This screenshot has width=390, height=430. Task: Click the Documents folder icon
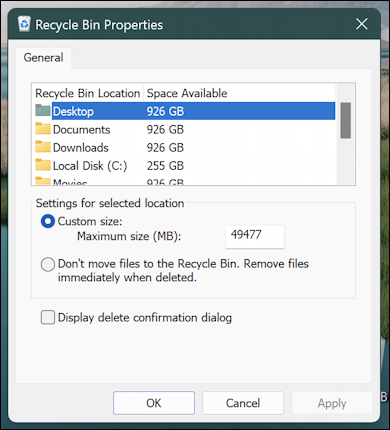(x=43, y=128)
